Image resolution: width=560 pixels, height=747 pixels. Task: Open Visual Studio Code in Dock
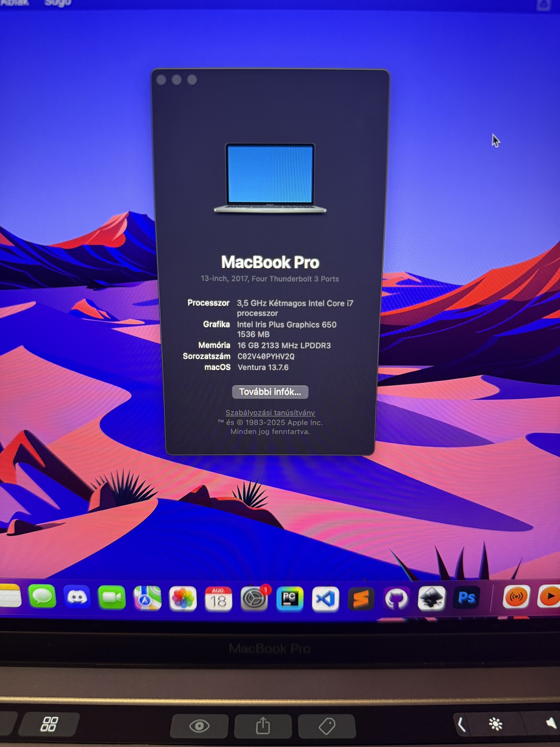tap(325, 599)
